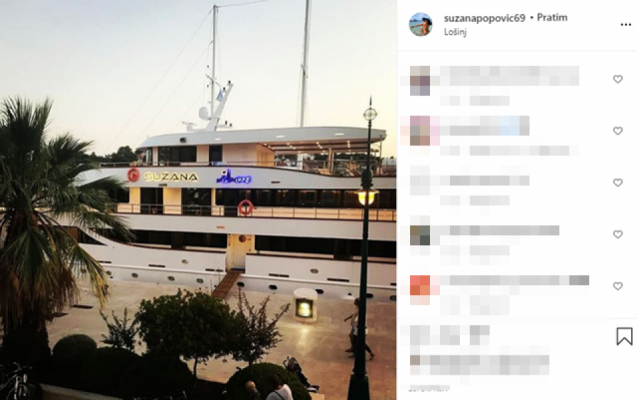Like the fifth comment with heart icon

pyautogui.click(x=618, y=286)
